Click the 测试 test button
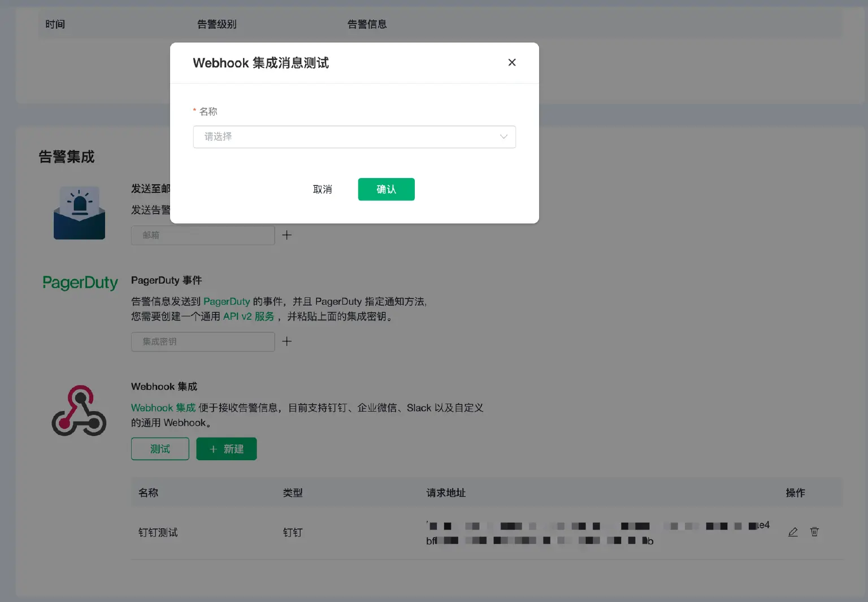The height and width of the screenshot is (602, 868). [x=160, y=449]
